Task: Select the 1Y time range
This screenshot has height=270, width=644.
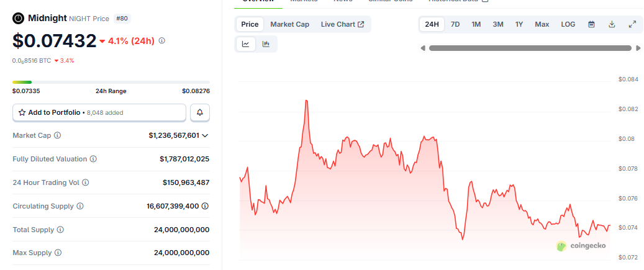Action: point(519,24)
